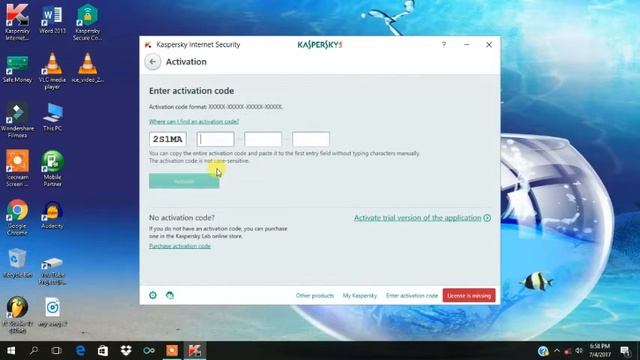
Task: Show hidden system tray icons
Action: (557, 351)
